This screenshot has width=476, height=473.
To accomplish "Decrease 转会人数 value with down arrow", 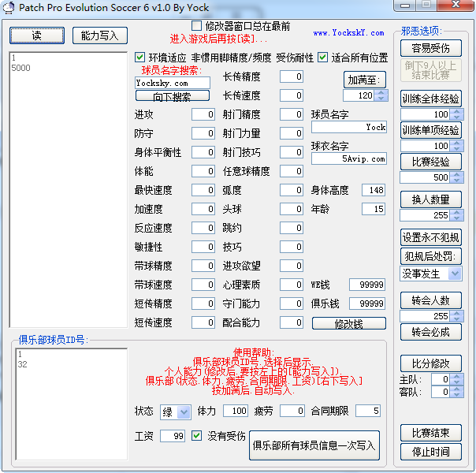I will click(x=456, y=318).
